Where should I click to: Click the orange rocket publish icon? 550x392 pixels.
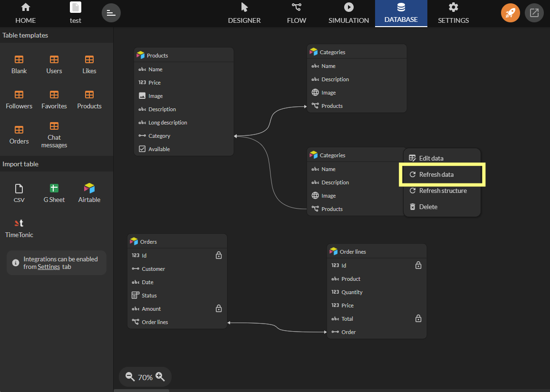coord(510,13)
